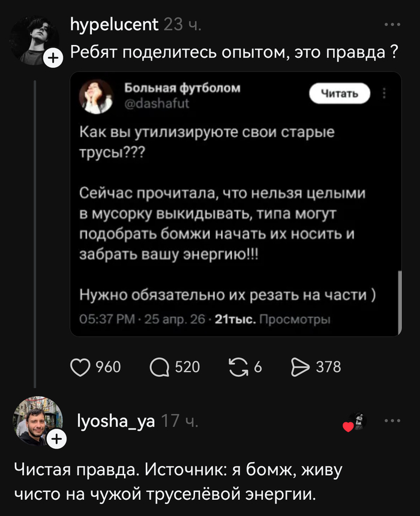Tap lyosha_ya's profile avatar photo
Viewport: 420px width, 516px height.
pyautogui.click(x=37, y=421)
